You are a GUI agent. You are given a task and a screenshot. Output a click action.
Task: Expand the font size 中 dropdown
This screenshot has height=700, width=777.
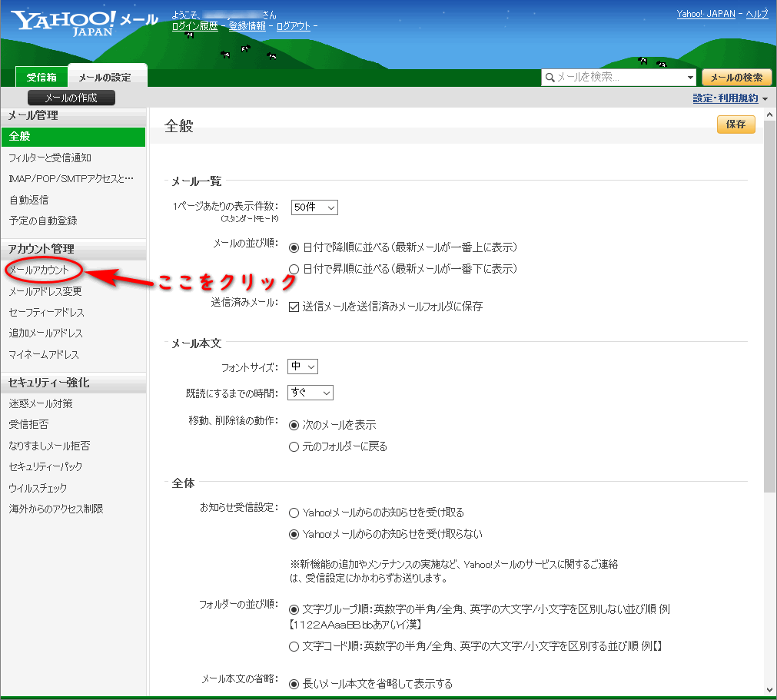[303, 367]
